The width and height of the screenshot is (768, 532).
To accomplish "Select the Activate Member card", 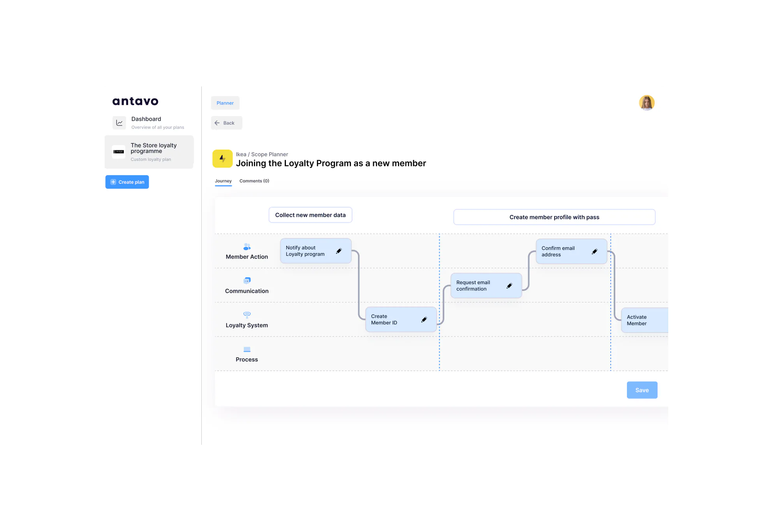I will [x=645, y=320].
